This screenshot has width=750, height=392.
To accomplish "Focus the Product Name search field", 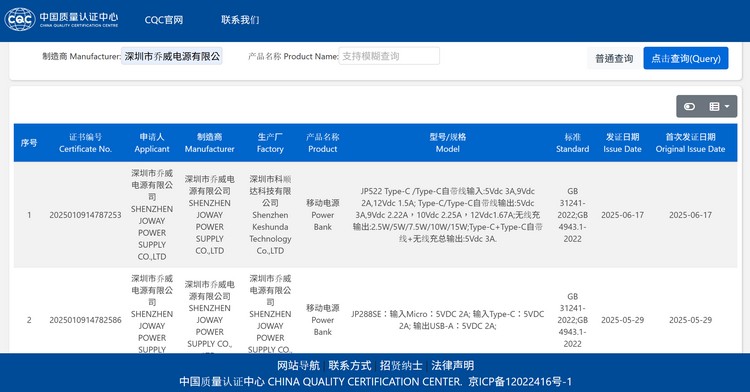I will click(x=389, y=56).
